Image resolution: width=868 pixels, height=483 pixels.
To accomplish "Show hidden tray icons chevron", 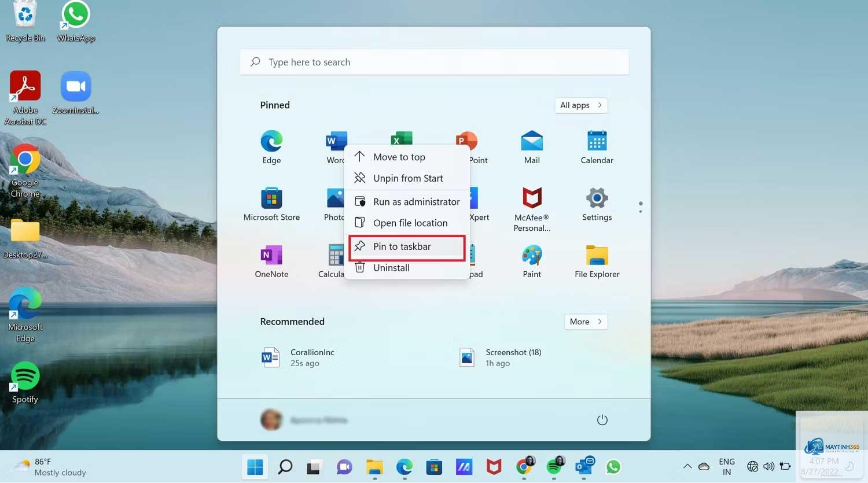I will 687,466.
